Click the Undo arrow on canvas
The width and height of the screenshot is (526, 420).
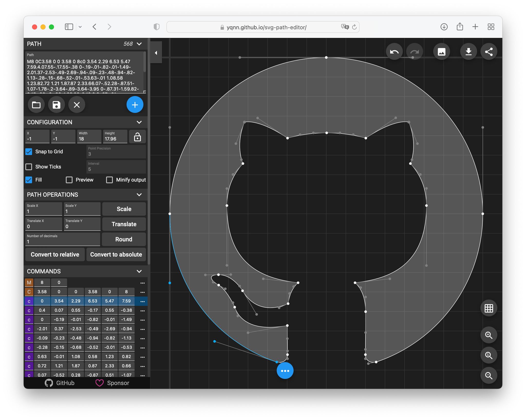(x=394, y=52)
